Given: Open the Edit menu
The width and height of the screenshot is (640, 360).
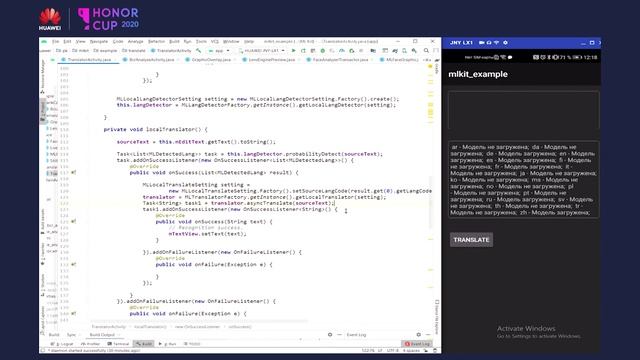Looking at the screenshot, I should click(67, 42).
